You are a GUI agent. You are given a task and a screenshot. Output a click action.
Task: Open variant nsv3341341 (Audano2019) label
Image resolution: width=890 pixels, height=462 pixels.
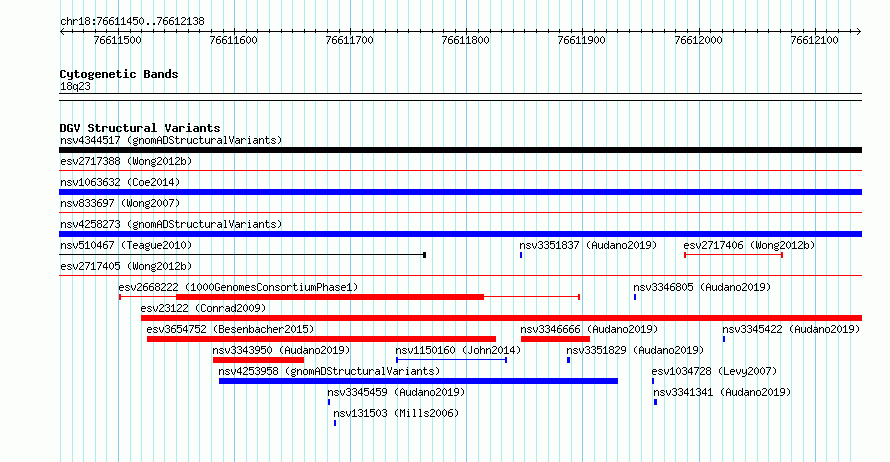pos(722,392)
